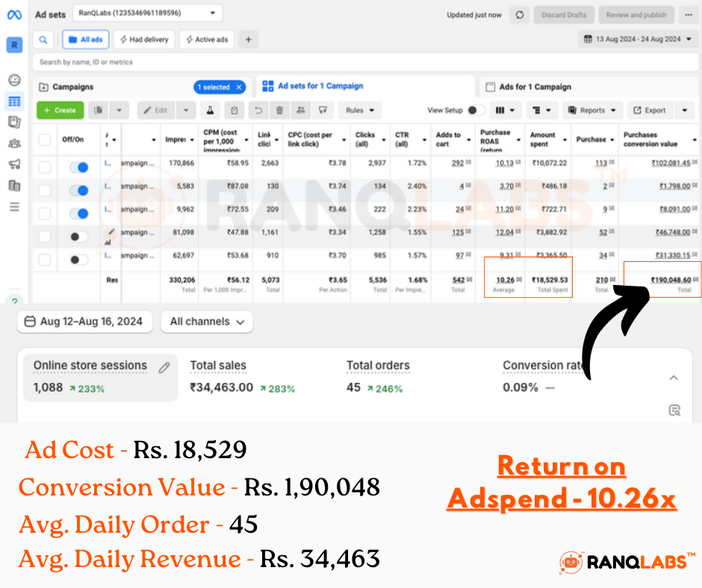Click the undo arrow icon
The image size is (702, 588).
(x=258, y=110)
